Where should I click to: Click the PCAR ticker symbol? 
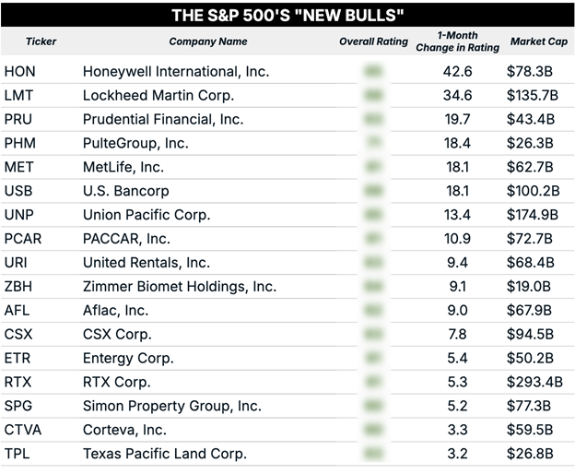(x=23, y=239)
